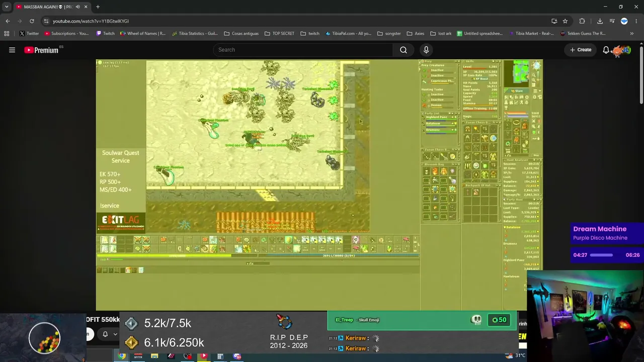Open the apps grid in bookmarks bar

coord(7,34)
